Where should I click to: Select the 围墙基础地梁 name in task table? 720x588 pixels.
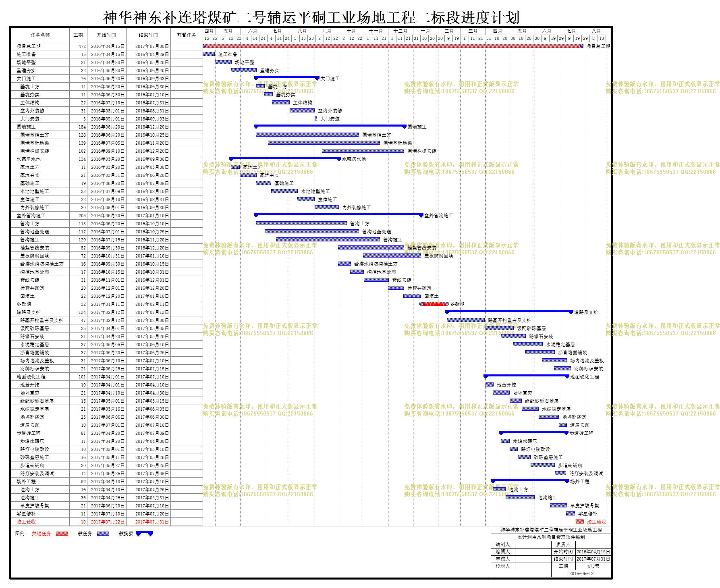pyautogui.click(x=35, y=143)
